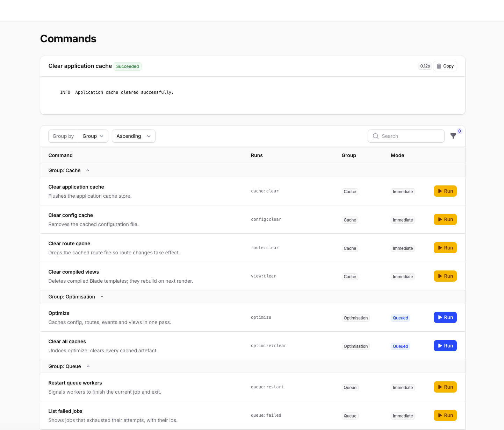Click the Queue badge in List failed jobs row
This screenshot has height=430, width=504.
click(350, 416)
